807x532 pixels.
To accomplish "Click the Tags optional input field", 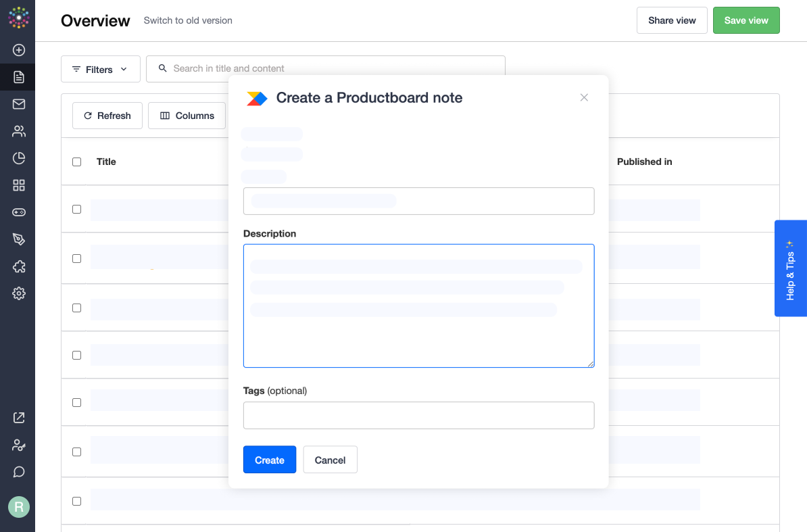I will coord(418,415).
